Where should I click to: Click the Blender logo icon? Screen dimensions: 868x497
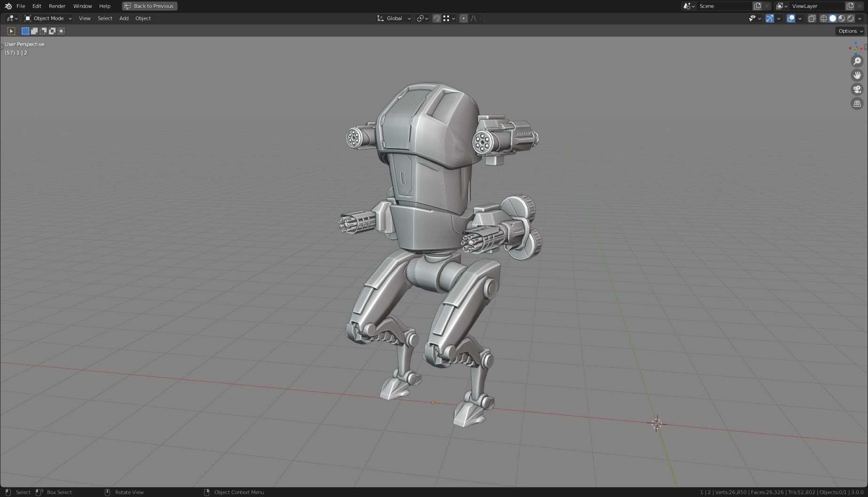click(x=8, y=6)
